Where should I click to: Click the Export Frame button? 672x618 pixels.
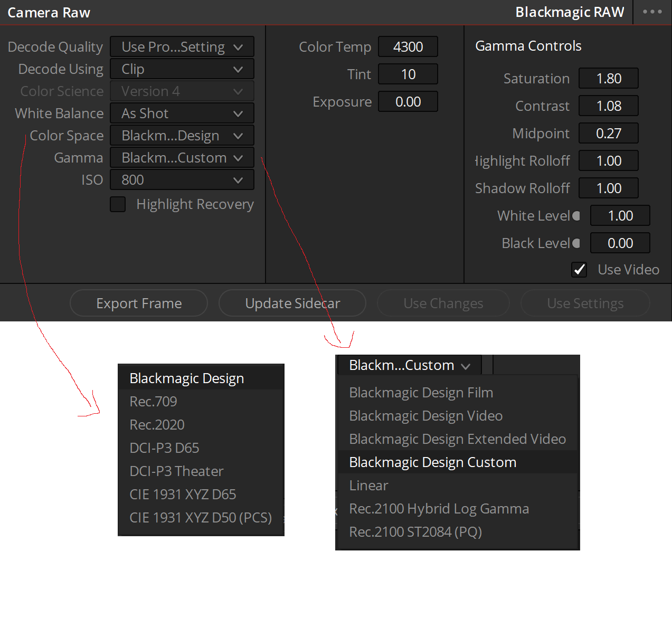pyautogui.click(x=139, y=303)
